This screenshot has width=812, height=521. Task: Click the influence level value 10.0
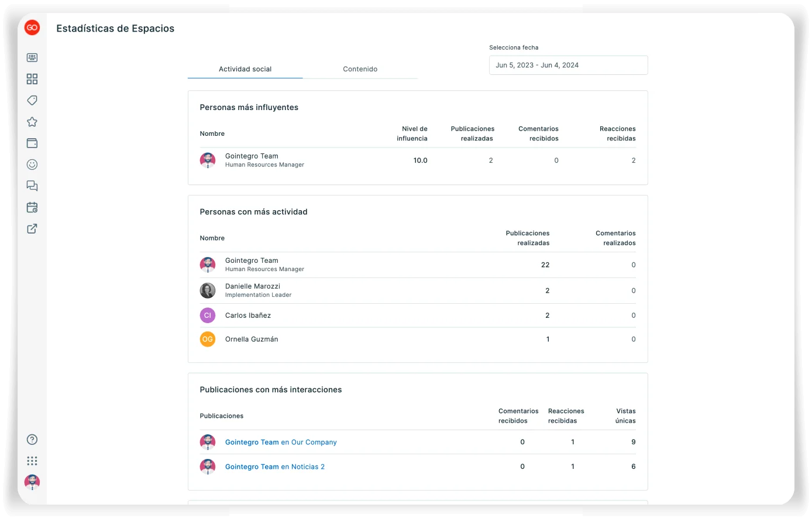click(x=421, y=160)
